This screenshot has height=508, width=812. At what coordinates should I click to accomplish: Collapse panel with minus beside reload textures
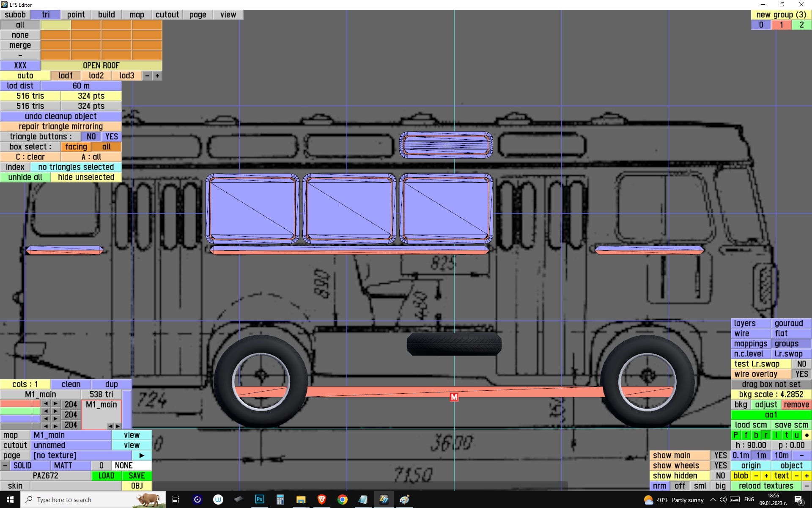pos(807,486)
